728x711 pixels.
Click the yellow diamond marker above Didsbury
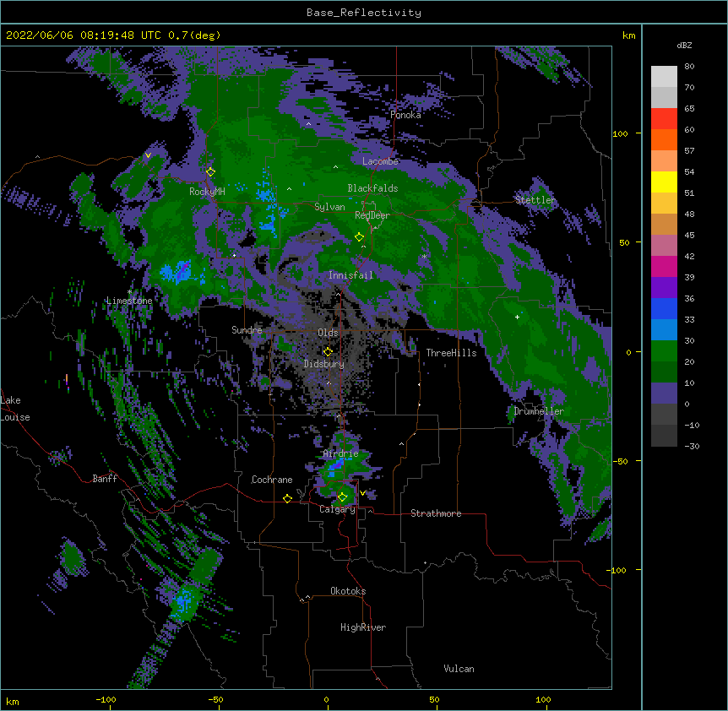[328, 351]
